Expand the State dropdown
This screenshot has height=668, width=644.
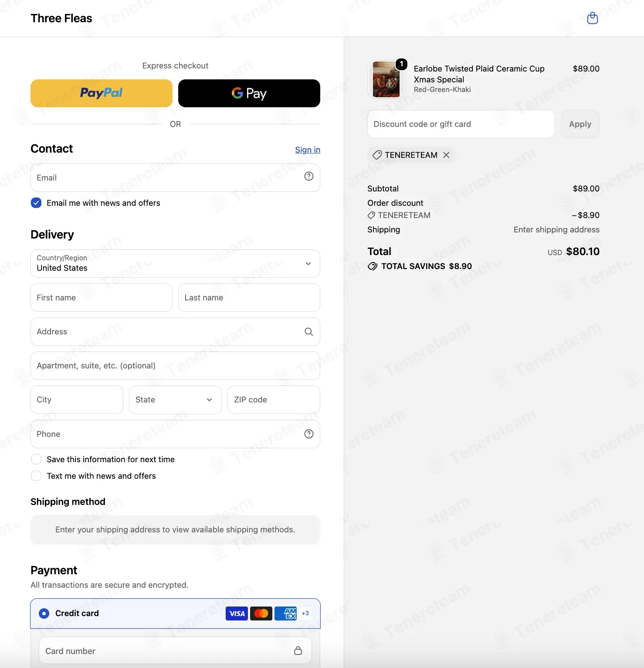tap(175, 400)
